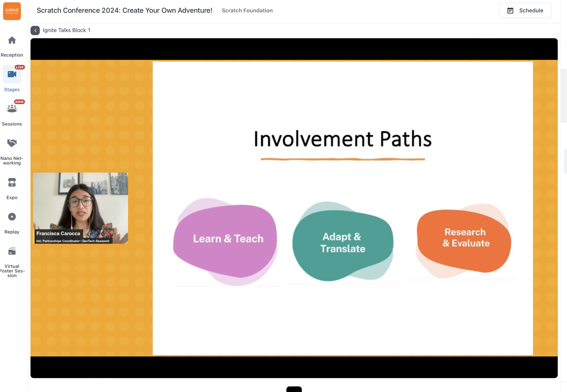The height and width of the screenshot is (392, 567).
Task: Open the Stages camera icon
Action: coord(12,74)
